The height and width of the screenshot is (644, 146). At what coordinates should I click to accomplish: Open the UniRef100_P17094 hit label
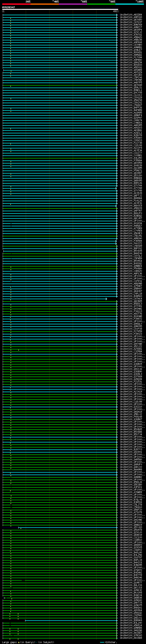click(x=131, y=58)
